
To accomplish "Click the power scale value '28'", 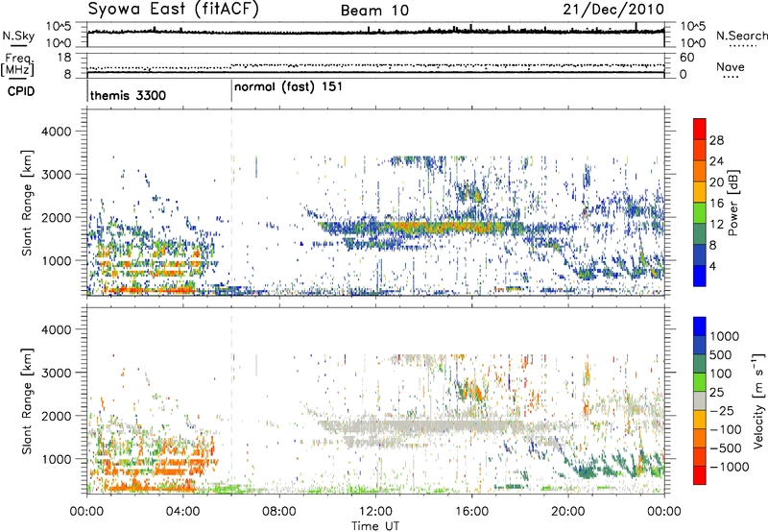I will click(x=716, y=140).
